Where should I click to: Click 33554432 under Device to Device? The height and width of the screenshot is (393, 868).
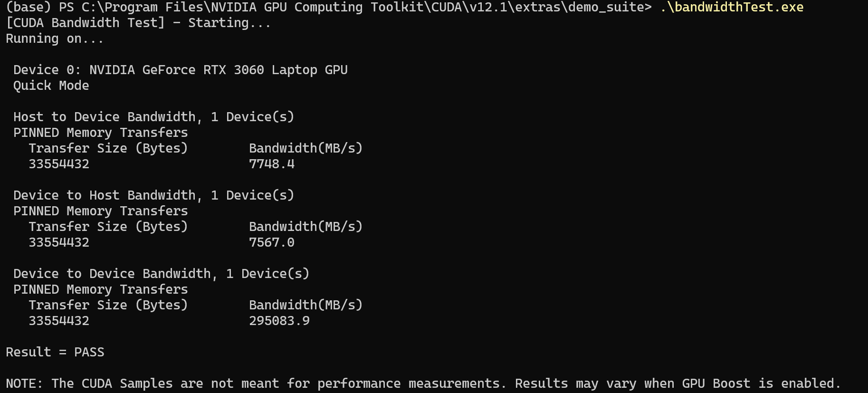click(59, 321)
